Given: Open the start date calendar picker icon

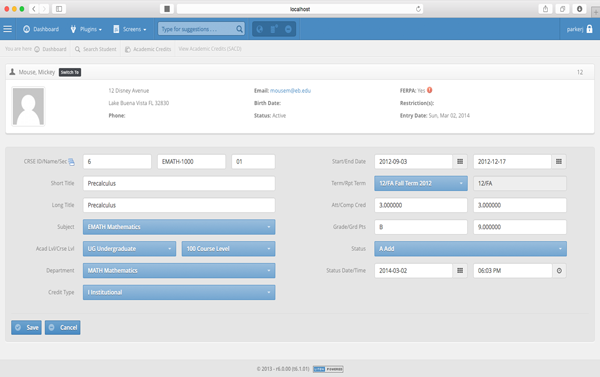Looking at the screenshot, I should (x=460, y=162).
